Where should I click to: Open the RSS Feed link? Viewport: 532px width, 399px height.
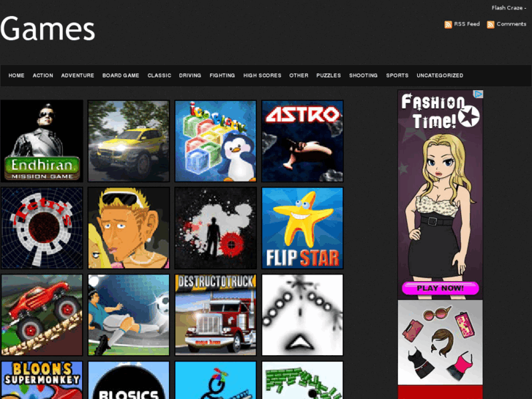467,24
